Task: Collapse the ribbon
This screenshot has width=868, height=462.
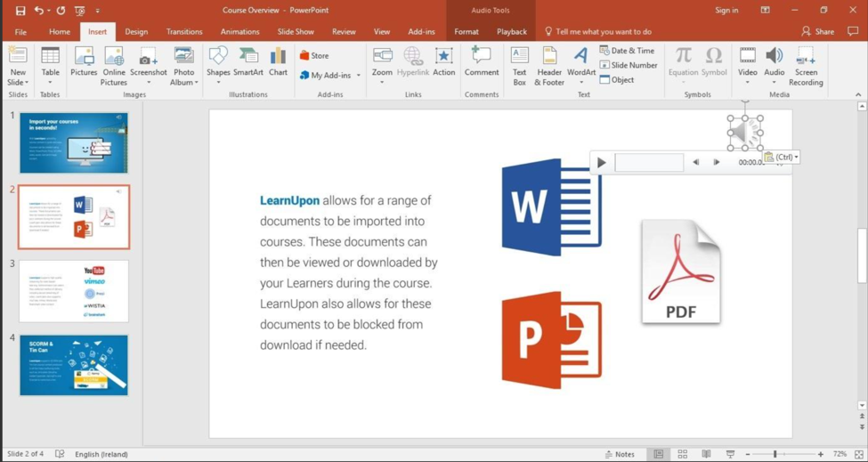Action: (x=858, y=94)
